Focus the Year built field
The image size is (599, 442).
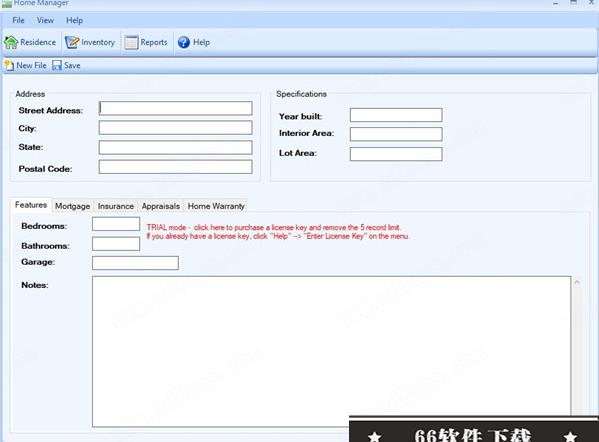point(396,115)
